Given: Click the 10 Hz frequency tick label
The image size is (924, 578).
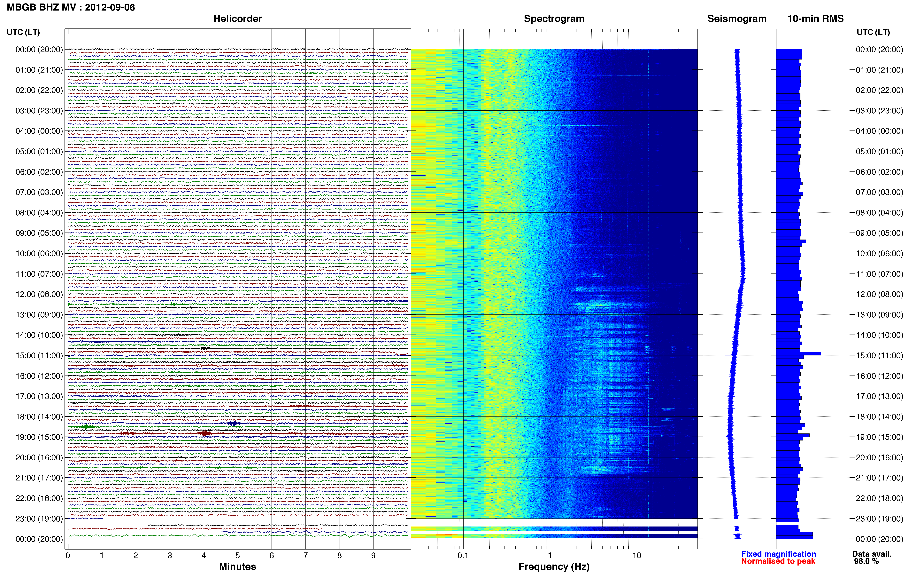Looking at the screenshot, I should click(x=636, y=555).
